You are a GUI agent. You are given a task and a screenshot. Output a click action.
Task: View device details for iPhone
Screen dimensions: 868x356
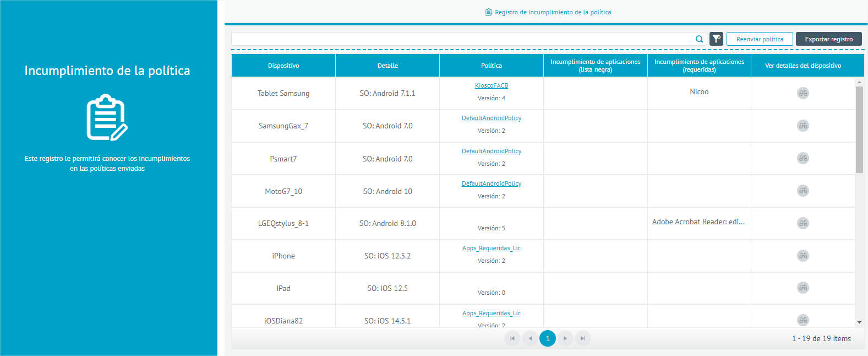click(x=803, y=256)
